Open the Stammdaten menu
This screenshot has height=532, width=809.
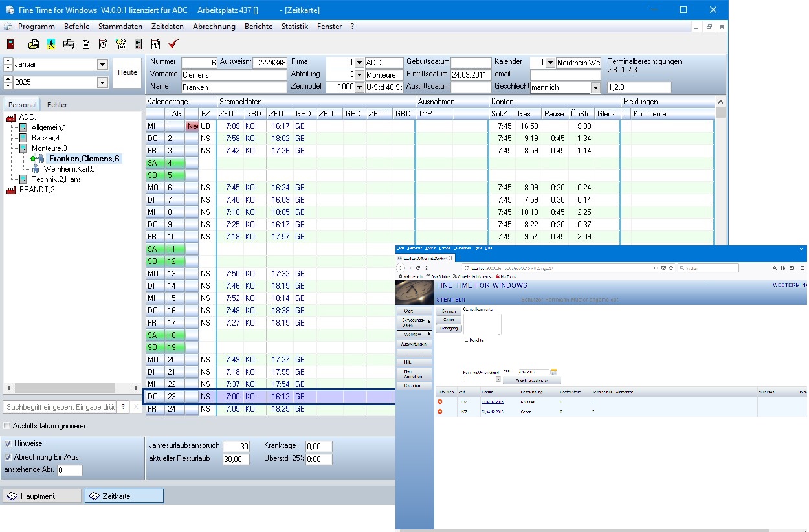(120, 27)
